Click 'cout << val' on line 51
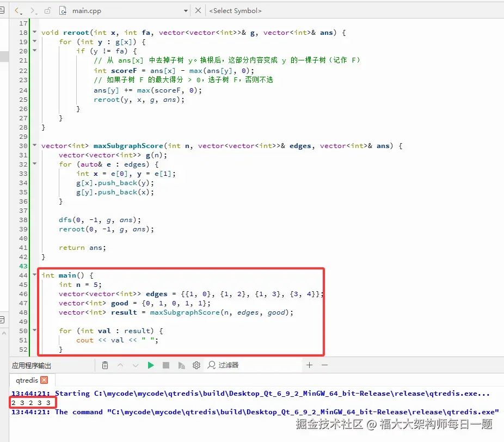504x442 pixels. pos(100,340)
